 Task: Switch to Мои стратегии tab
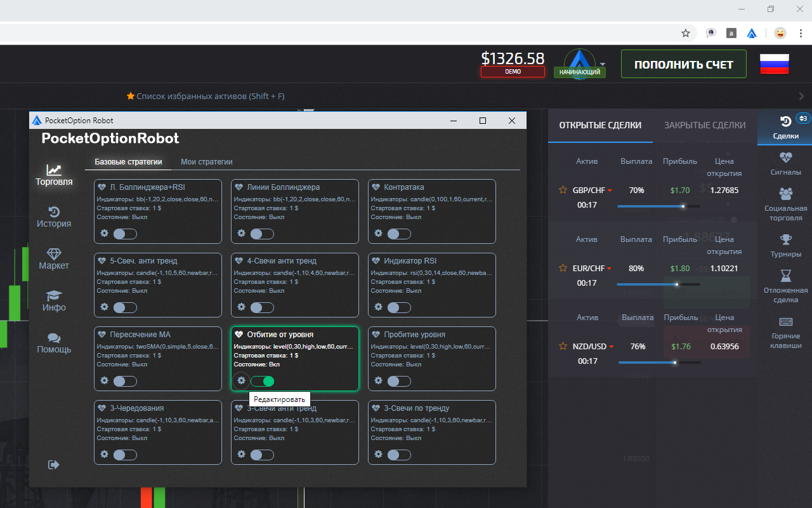click(x=207, y=162)
